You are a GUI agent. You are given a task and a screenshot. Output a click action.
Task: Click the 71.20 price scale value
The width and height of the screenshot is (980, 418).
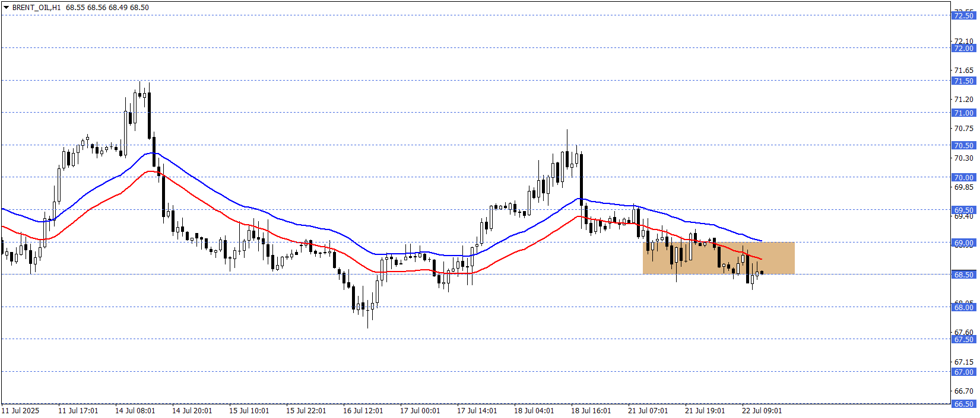point(963,100)
